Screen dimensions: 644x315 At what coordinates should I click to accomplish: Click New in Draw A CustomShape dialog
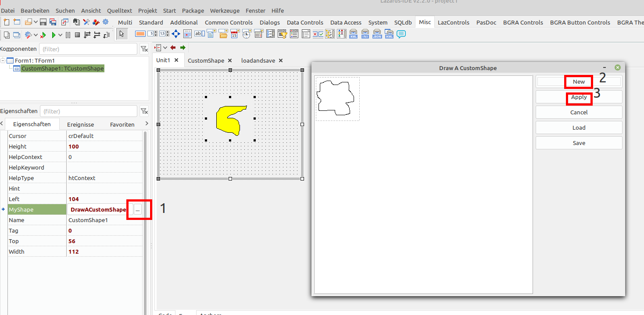coord(579,81)
